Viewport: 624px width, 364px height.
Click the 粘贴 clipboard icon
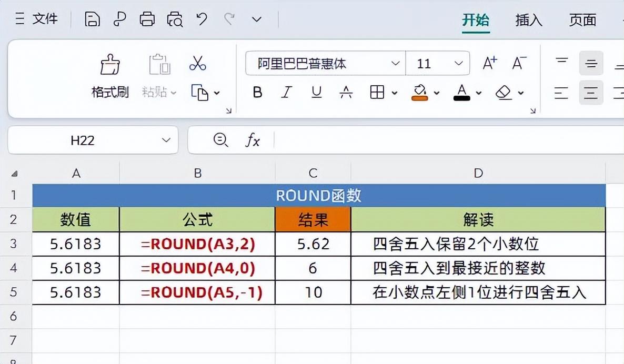159,64
